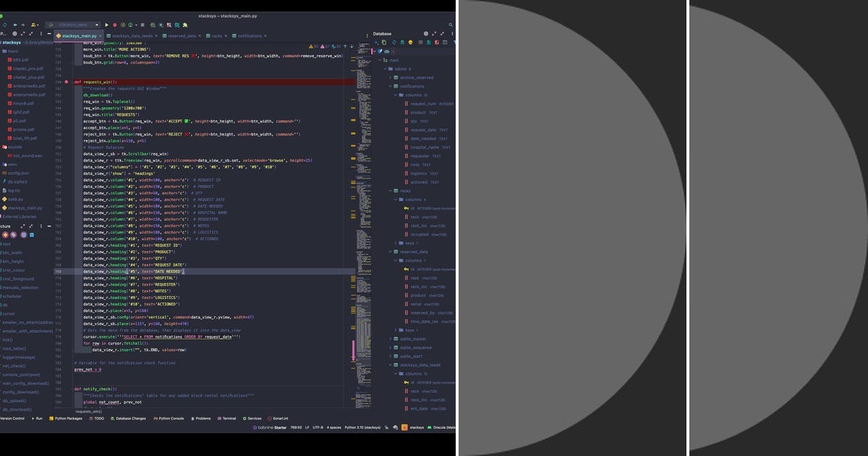Switch to the racks editor tab
The height and width of the screenshot is (456, 868).
tap(216, 35)
